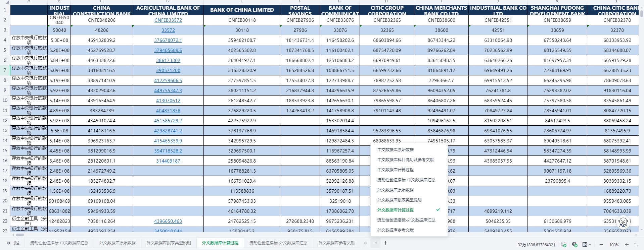
Task: Click the calculation status icon in status bar
Action: [563, 244]
